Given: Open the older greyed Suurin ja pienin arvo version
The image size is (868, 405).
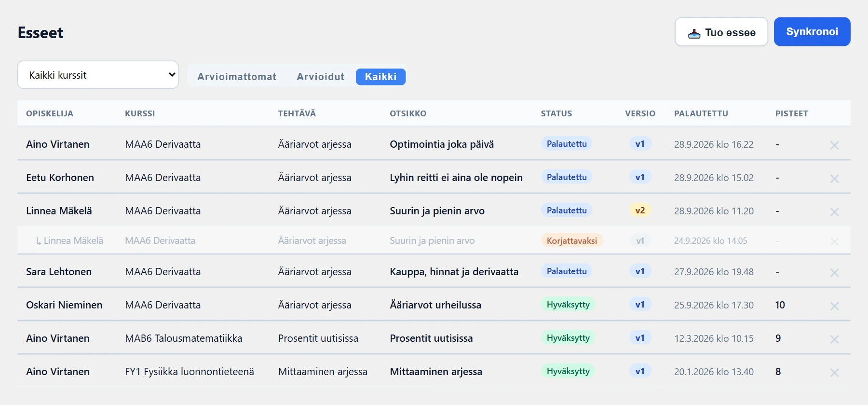Looking at the screenshot, I should pos(432,240).
